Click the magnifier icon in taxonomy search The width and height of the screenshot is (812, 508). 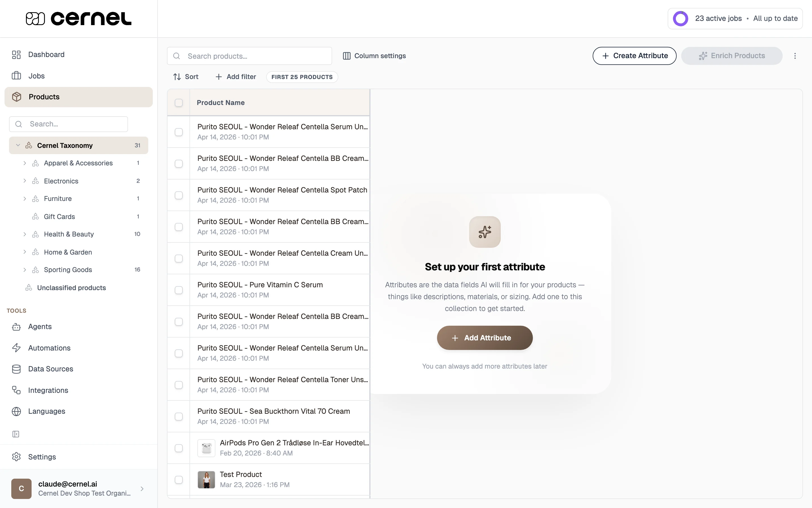[x=19, y=124]
